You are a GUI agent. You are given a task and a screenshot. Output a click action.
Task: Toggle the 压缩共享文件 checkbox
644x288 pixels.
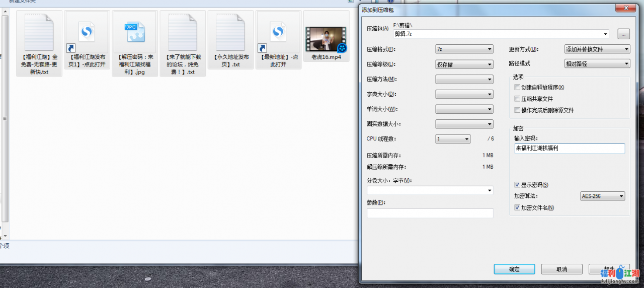(517, 99)
